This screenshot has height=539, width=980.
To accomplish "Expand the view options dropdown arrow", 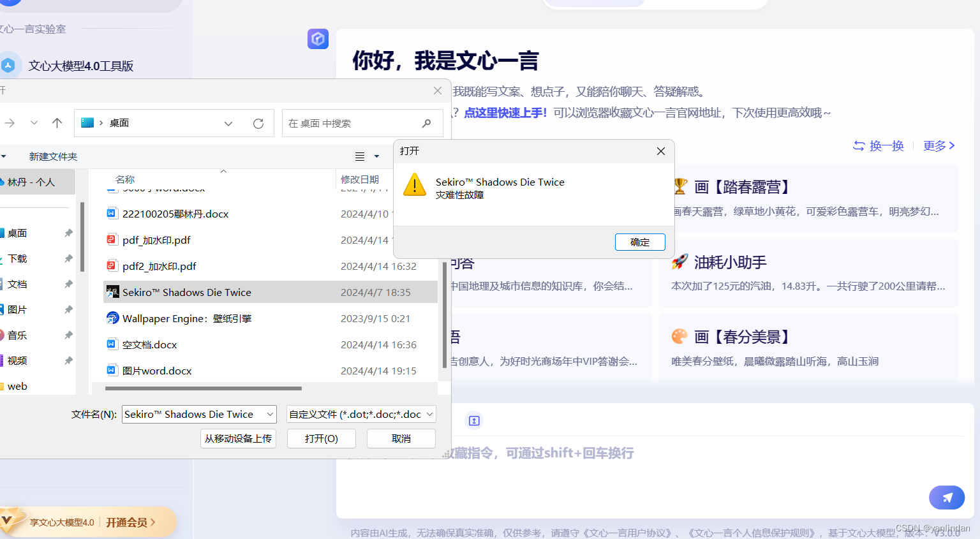I will (376, 156).
